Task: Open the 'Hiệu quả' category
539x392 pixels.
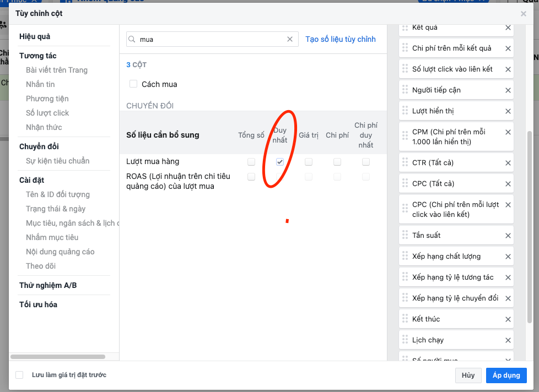Action: click(x=35, y=36)
